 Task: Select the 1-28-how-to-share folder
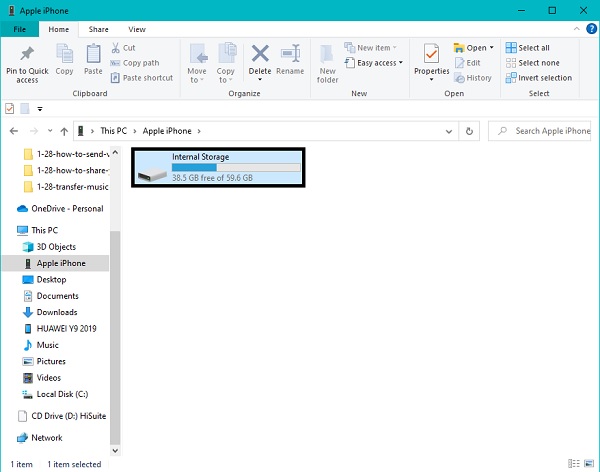[66, 170]
